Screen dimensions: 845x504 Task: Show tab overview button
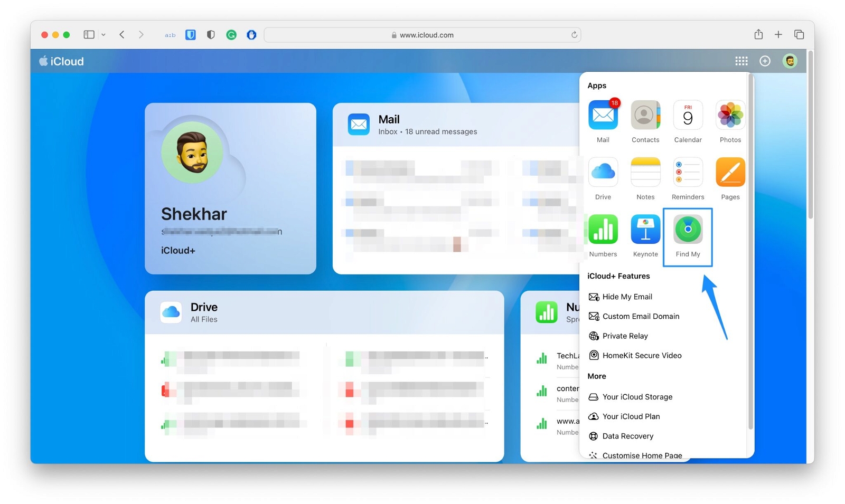coord(799,35)
